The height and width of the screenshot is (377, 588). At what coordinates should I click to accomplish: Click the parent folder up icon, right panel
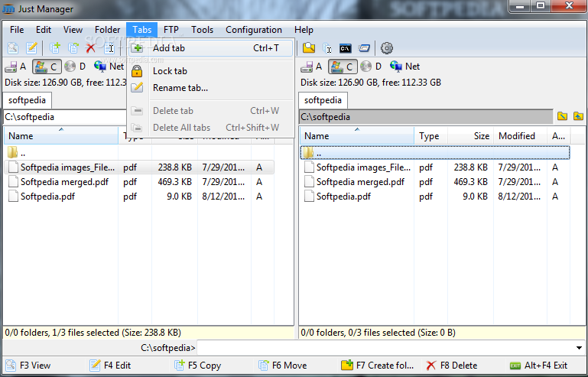click(x=578, y=116)
